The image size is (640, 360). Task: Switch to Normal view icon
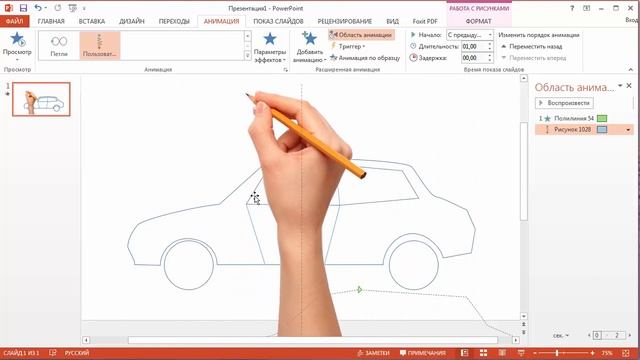(464, 353)
